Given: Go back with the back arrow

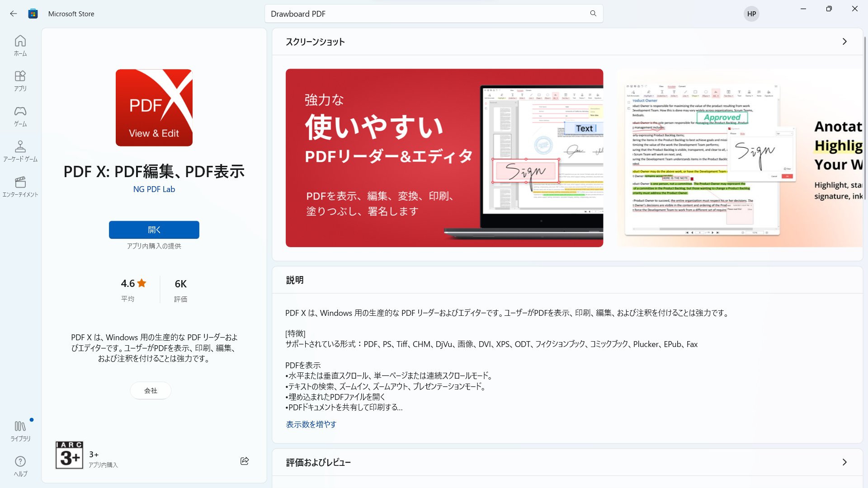Looking at the screenshot, I should (x=14, y=14).
